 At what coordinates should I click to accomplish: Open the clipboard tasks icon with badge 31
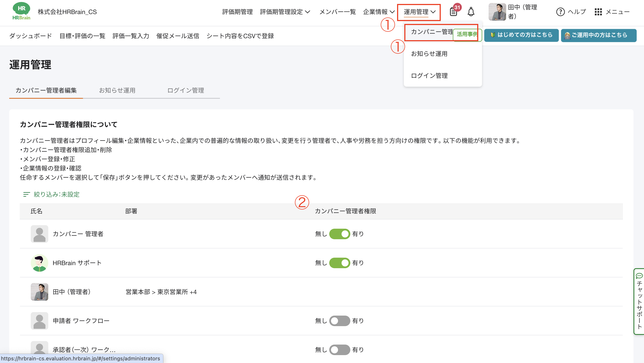[453, 12]
